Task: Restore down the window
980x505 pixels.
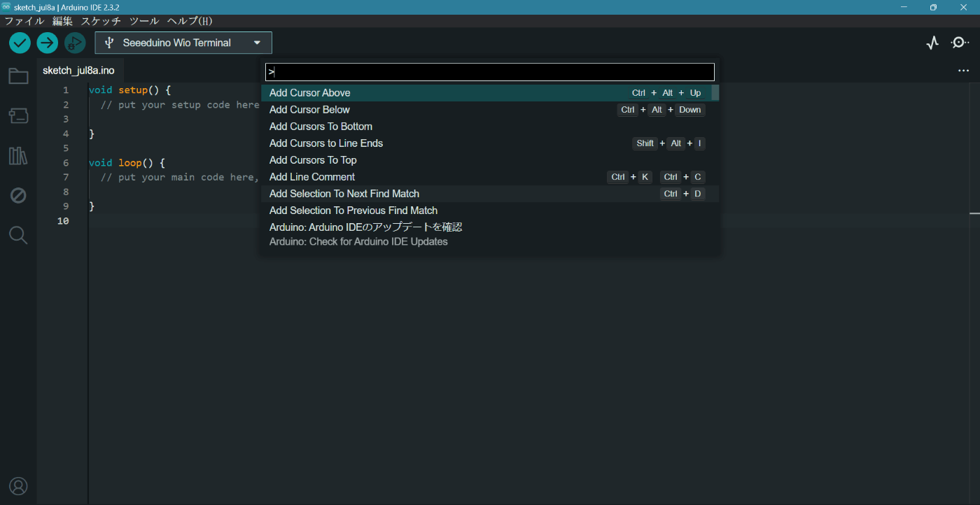Action: [x=932, y=7]
